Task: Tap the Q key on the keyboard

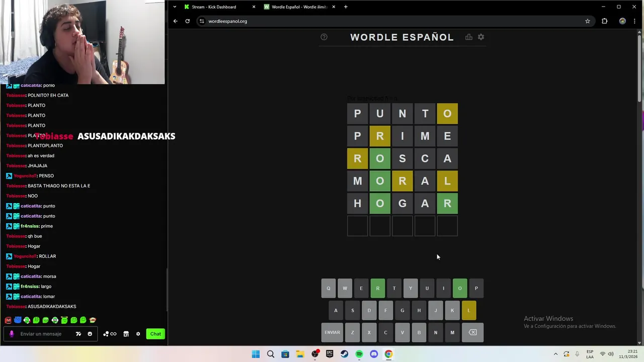Action: [x=329, y=288]
